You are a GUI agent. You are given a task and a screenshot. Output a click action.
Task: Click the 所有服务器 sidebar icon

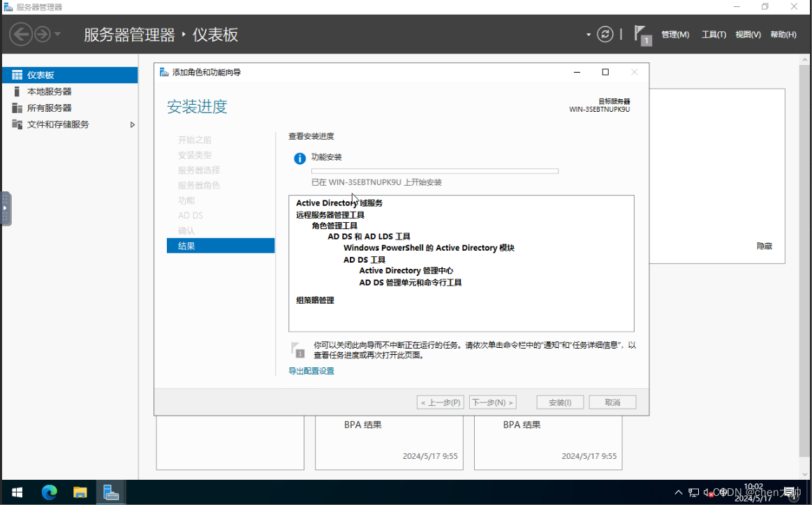click(17, 108)
